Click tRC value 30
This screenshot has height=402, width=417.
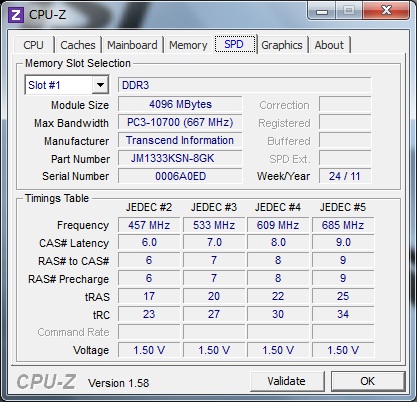click(x=278, y=314)
